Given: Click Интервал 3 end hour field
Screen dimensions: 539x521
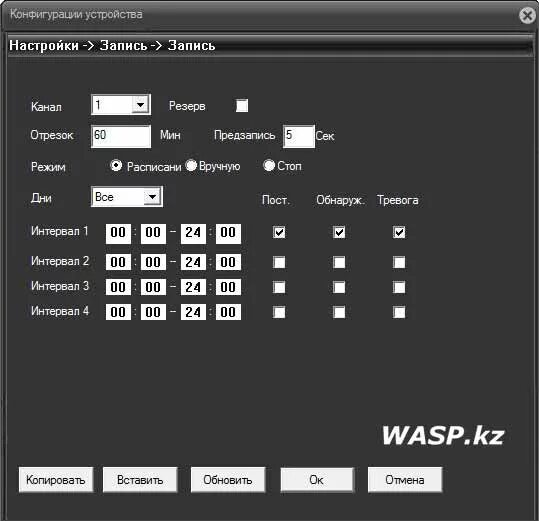Looking at the screenshot, I should pyautogui.click(x=193, y=287).
